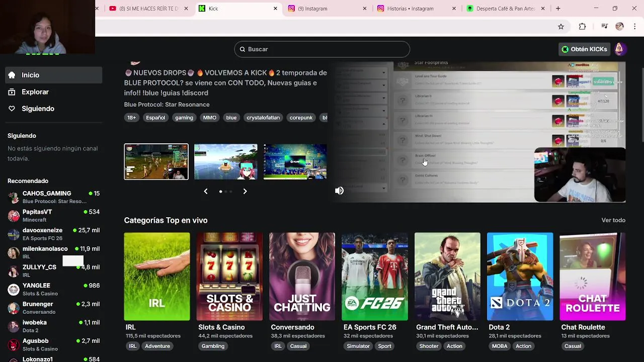Click the Español stream tag

click(155, 118)
